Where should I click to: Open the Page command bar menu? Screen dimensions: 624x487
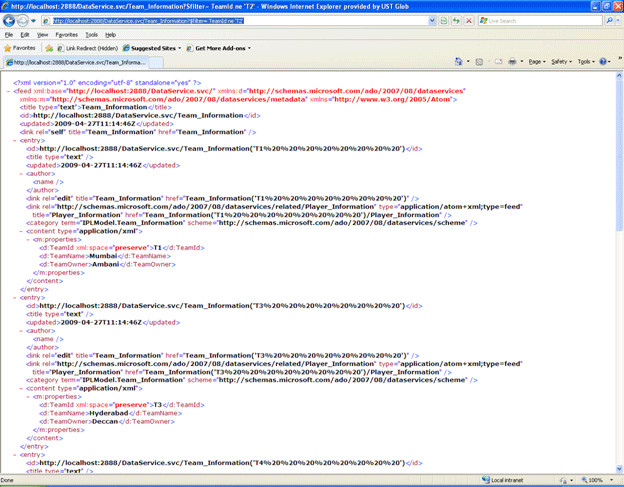[537, 62]
